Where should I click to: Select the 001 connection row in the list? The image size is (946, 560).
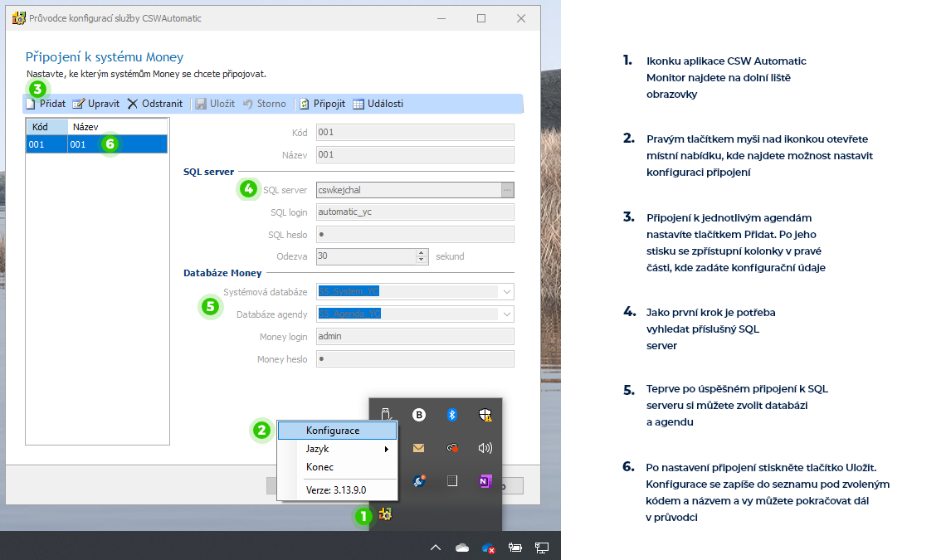(x=96, y=144)
